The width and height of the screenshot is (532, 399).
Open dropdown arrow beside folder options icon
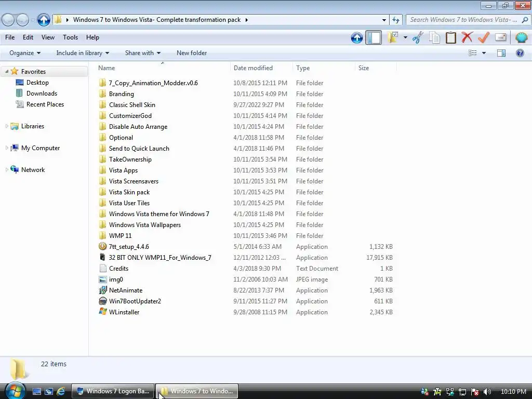pyautogui.click(x=405, y=37)
